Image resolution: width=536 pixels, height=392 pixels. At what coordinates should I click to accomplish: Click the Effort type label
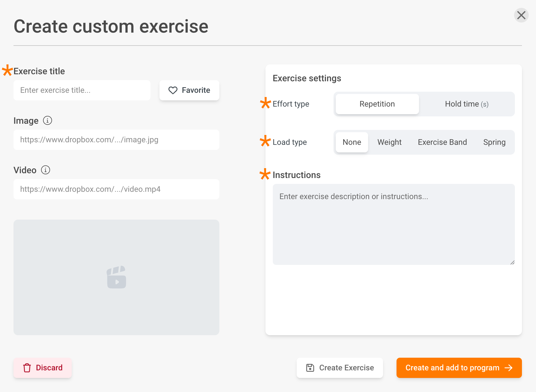291,104
